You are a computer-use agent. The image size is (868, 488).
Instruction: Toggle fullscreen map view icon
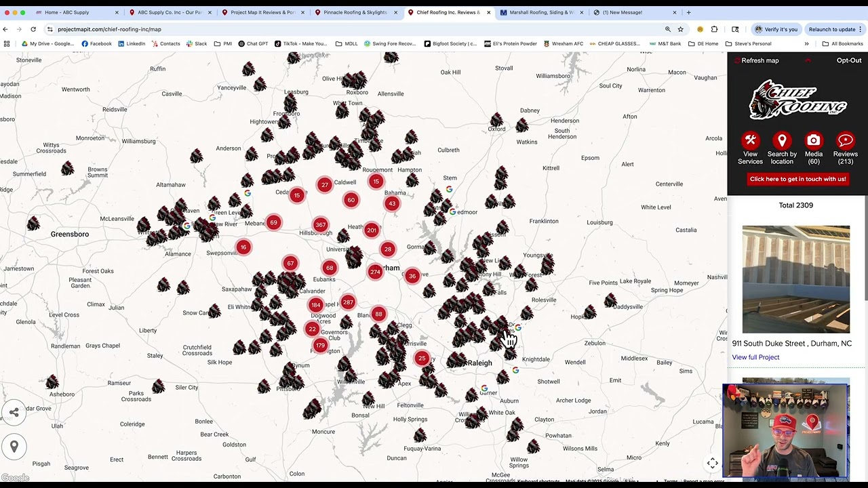(713, 464)
